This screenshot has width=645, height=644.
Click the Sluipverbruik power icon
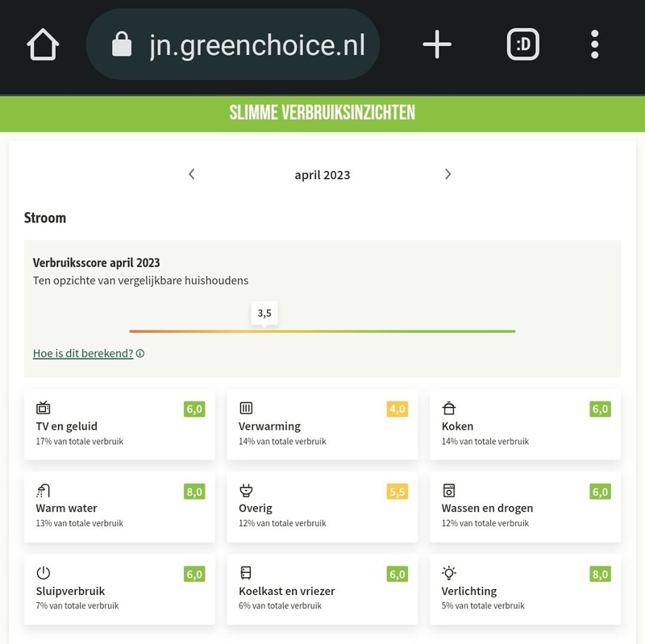[x=44, y=573]
